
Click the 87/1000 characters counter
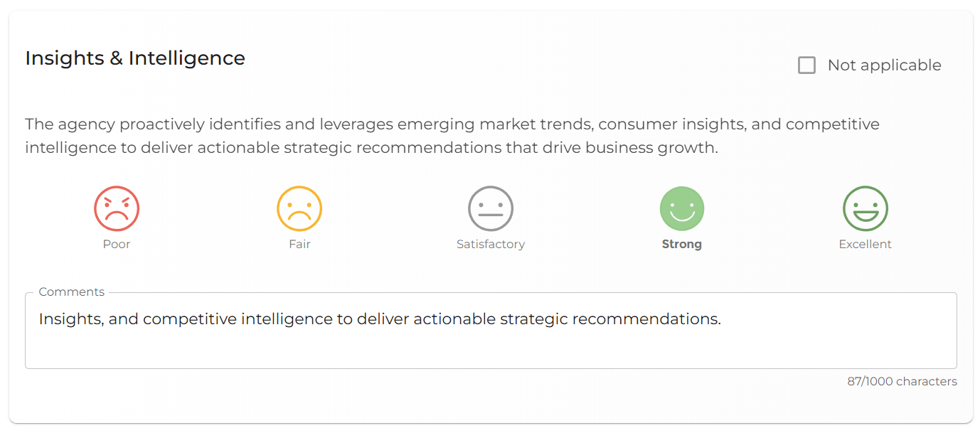pyautogui.click(x=902, y=381)
